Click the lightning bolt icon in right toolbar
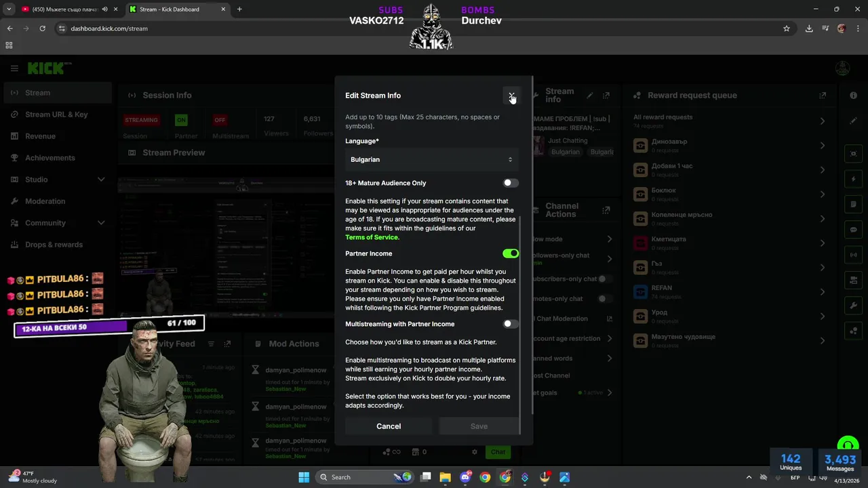 (x=853, y=179)
